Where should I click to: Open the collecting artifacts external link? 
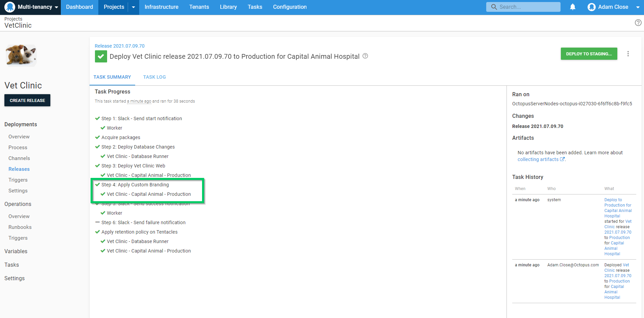tap(541, 159)
